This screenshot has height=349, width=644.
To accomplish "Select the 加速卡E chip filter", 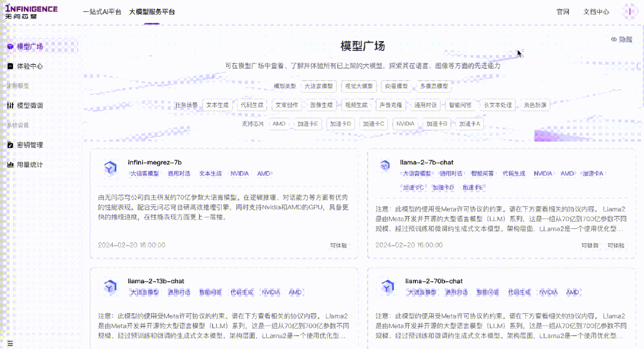I will [x=307, y=124].
